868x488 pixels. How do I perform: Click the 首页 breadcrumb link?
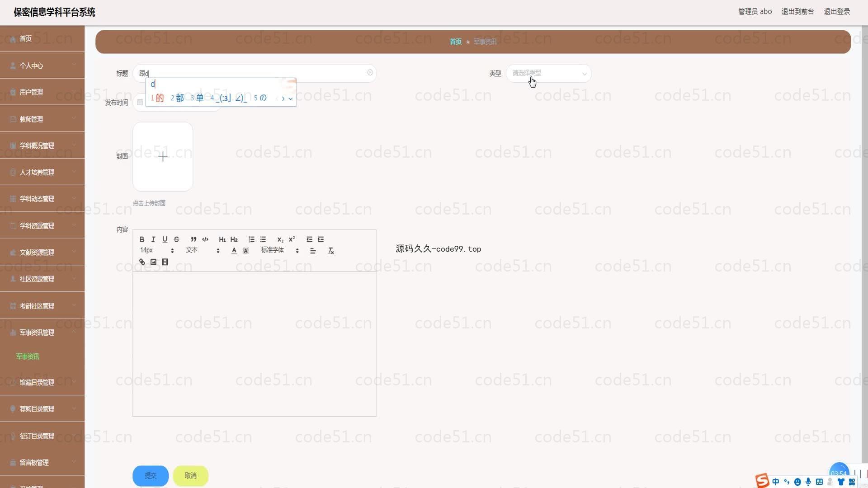pos(455,42)
